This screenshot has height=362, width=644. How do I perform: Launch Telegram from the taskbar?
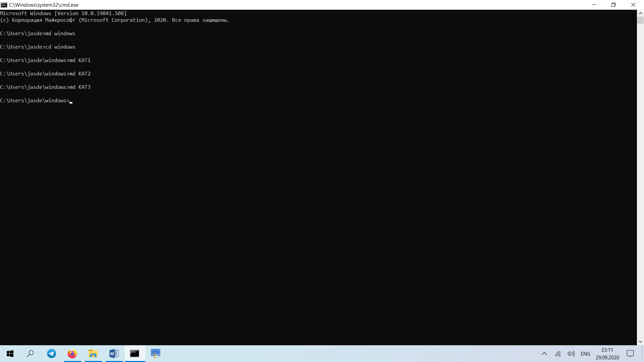tap(51, 354)
